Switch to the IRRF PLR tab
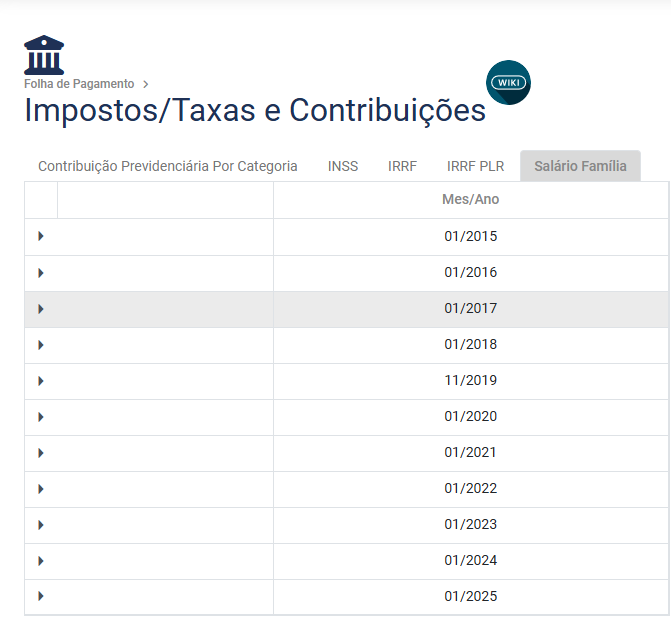Screen dimensions: 671x618 (x=475, y=166)
